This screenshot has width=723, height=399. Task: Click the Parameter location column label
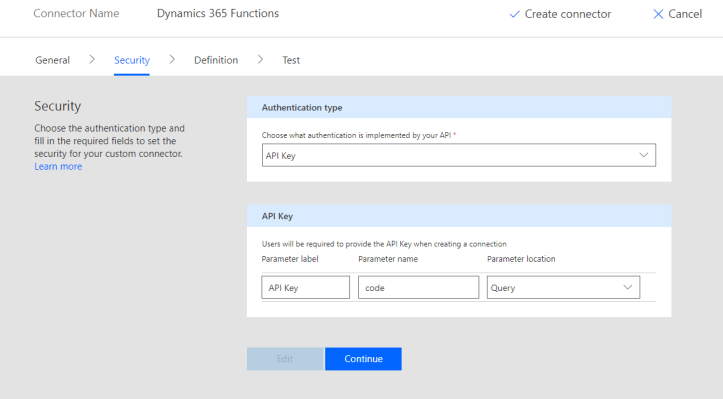click(x=521, y=259)
